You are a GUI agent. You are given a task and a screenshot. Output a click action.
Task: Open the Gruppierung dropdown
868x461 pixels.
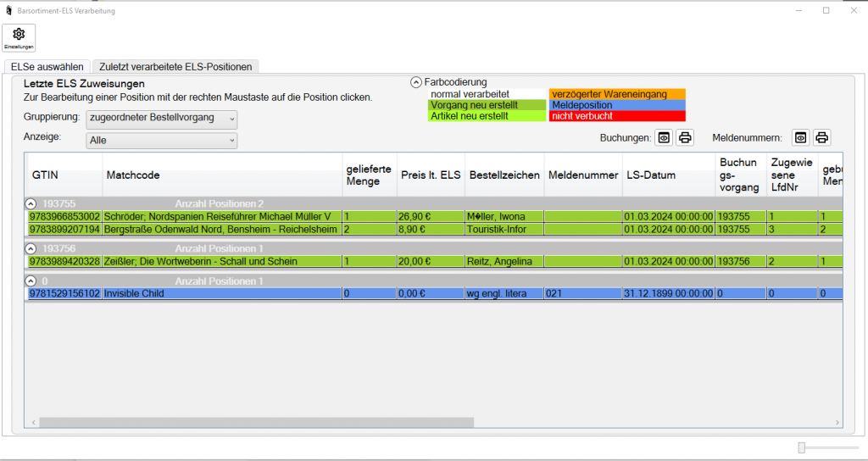tap(162, 118)
